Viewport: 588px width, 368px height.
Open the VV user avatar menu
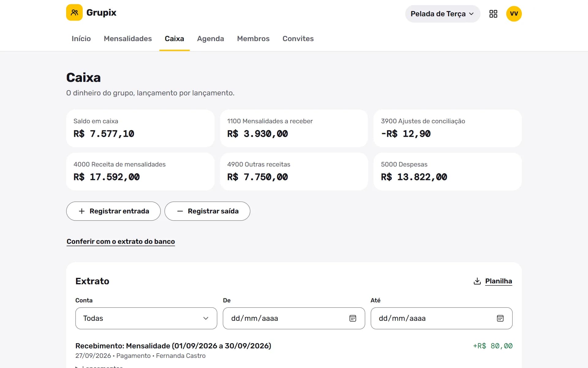514,14
